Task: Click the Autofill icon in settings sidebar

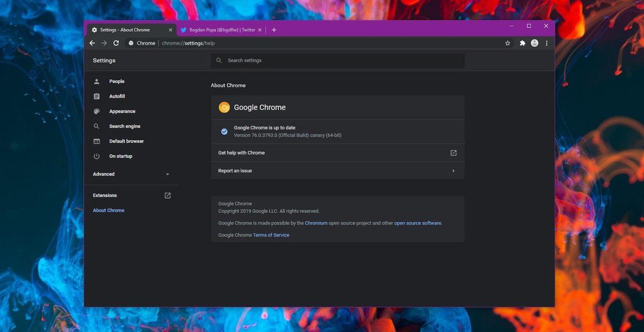Action: pos(97,96)
